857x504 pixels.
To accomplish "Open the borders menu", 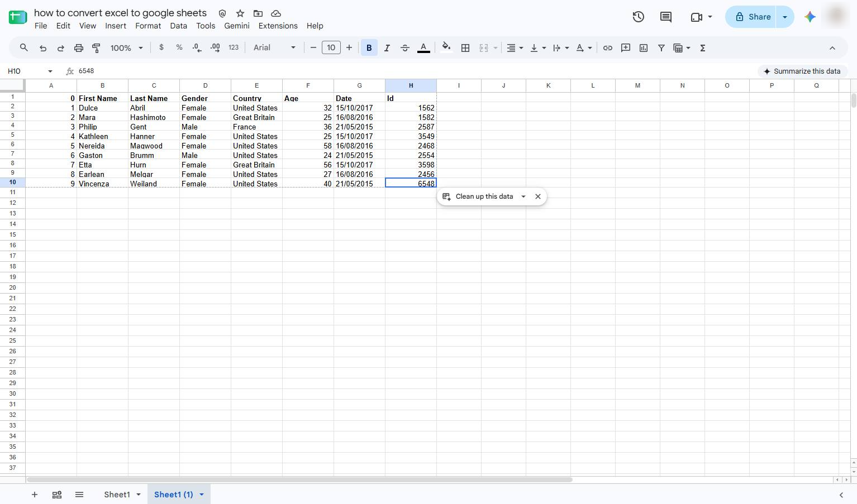I will coord(465,48).
